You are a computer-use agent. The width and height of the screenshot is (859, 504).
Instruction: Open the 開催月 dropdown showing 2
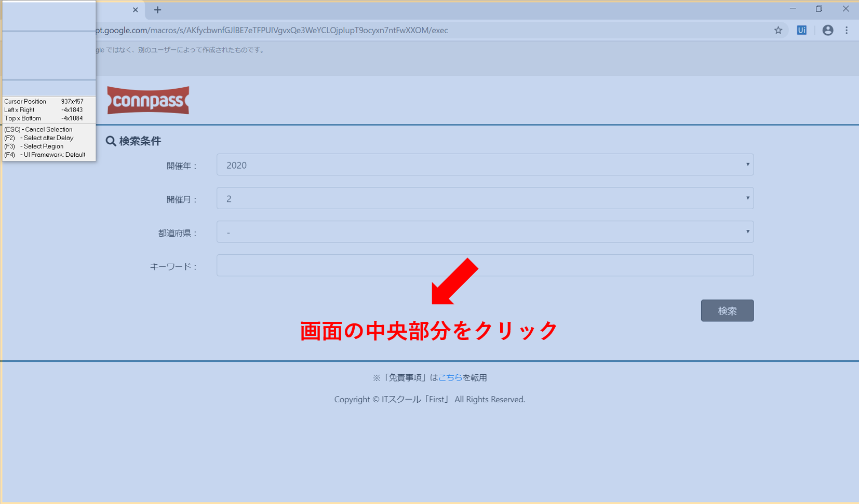485,198
